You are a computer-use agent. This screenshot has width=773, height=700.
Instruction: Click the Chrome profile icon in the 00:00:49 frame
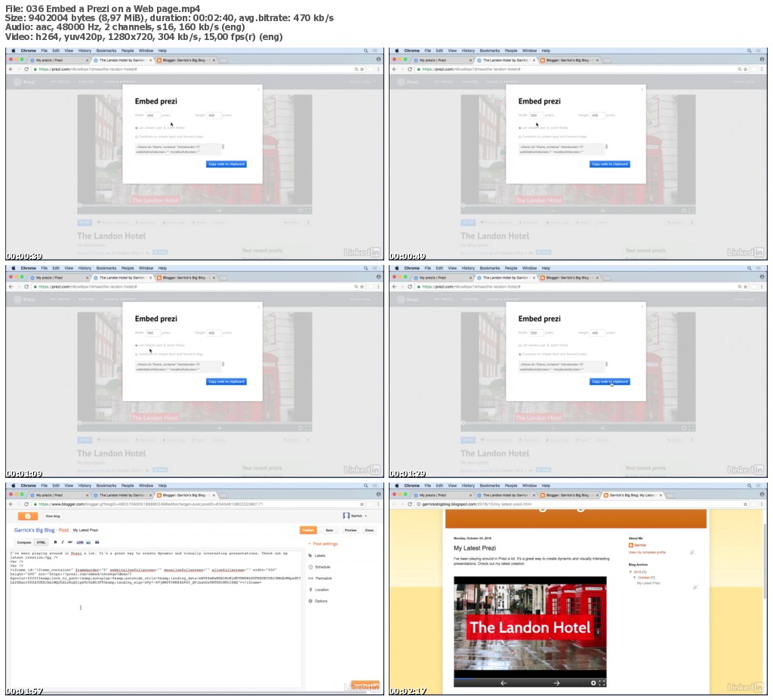pyautogui.click(x=762, y=59)
